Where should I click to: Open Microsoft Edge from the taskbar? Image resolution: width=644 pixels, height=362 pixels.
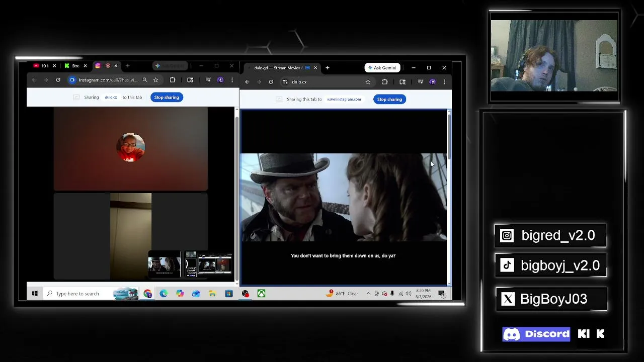click(164, 294)
